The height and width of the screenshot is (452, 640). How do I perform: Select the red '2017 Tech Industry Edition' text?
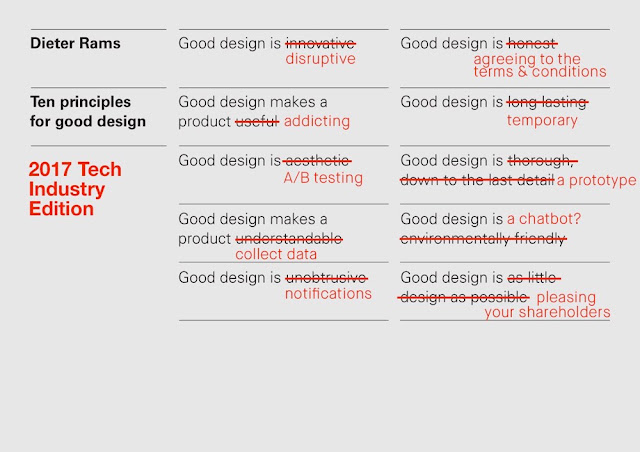click(75, 189)
